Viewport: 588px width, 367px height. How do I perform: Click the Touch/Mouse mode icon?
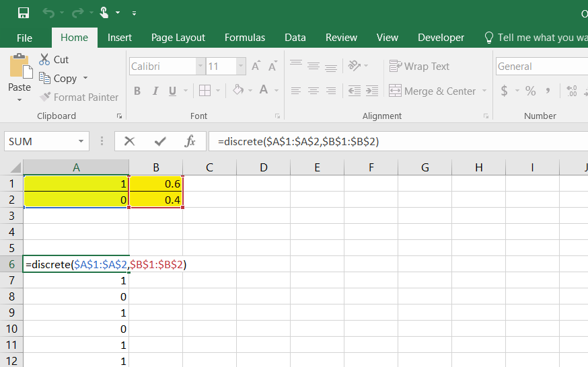[x=104, y=13]
